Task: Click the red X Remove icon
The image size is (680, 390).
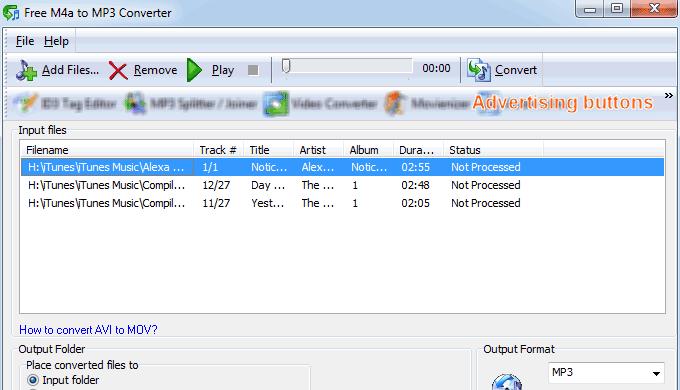Action: click(118, 71)
